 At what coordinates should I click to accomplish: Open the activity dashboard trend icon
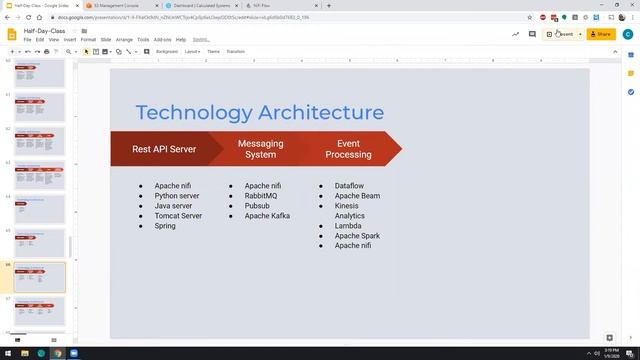click(x=516, y=34)
